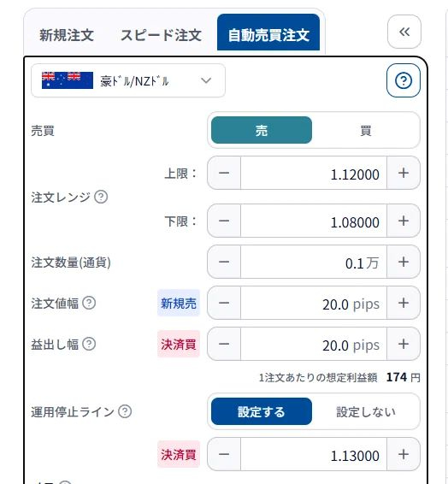
Task: Decrease 下限 value with minus button
Action: 224,221
